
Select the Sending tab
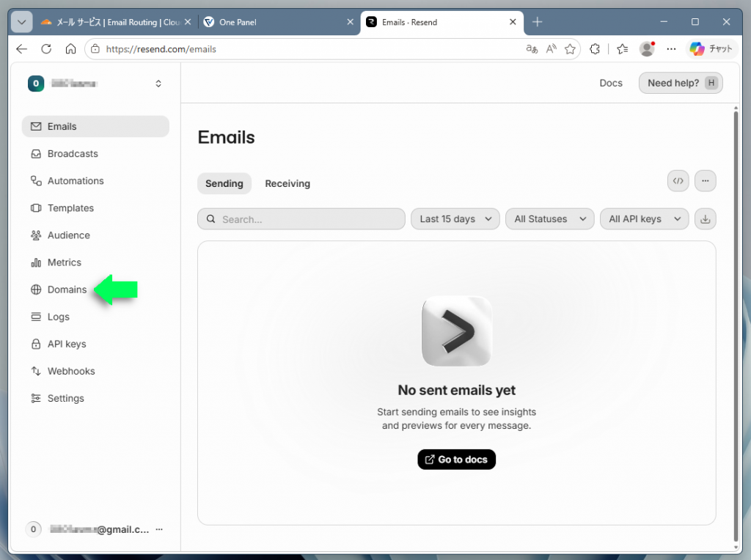pyautogui.click(x=224, y=184)
